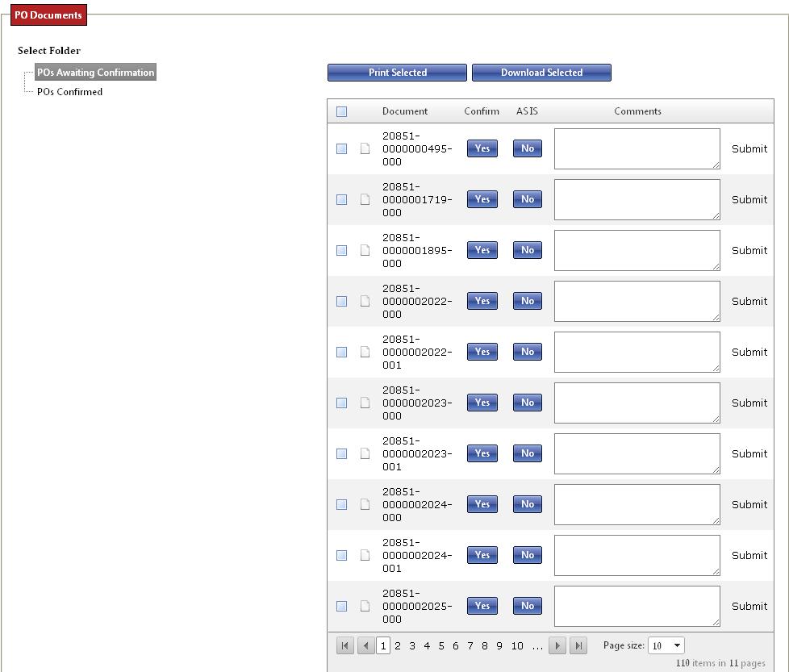Screen dimensions: 789x672
Task: Check the box for 20851-0000000495-000
Action: (x=342, y=148)
